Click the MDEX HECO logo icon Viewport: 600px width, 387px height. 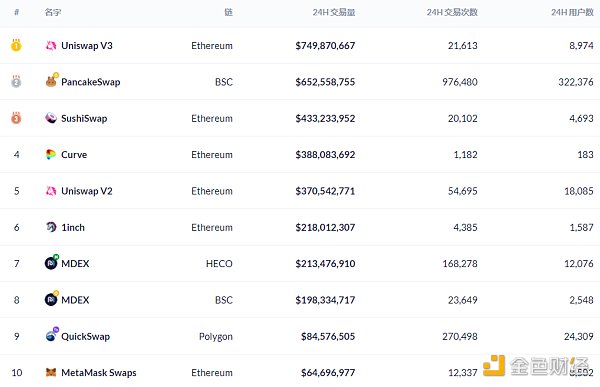(x=52, y=262)
